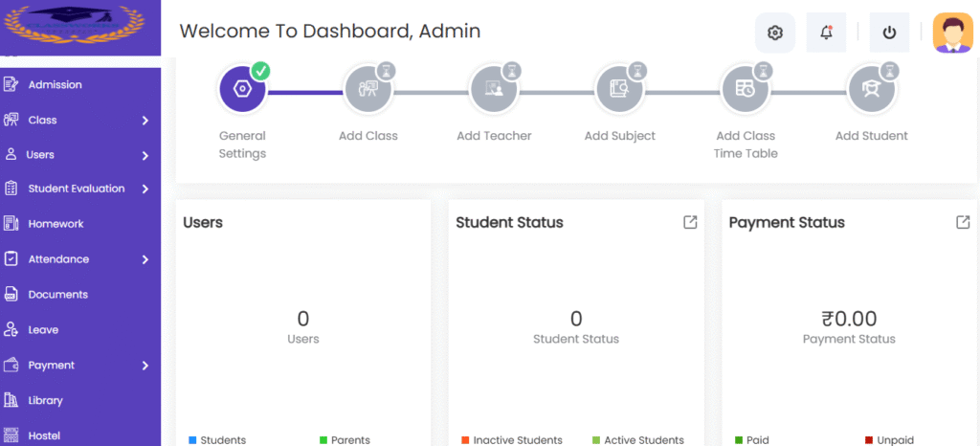Select the Add Teacher step icon
This screenshot has width=980, height=446.
point(494,89)
